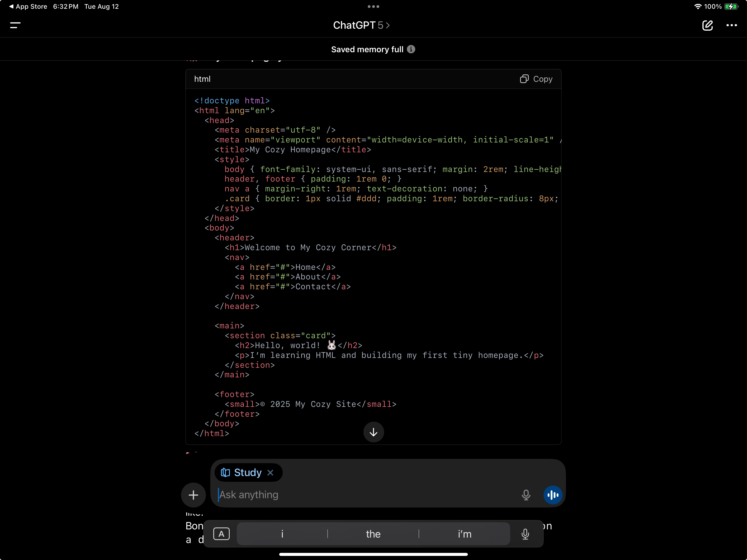Return to App Store via back arrow
Image resolution: width=747 pixels, height=560 pixels.
[28, 6]
